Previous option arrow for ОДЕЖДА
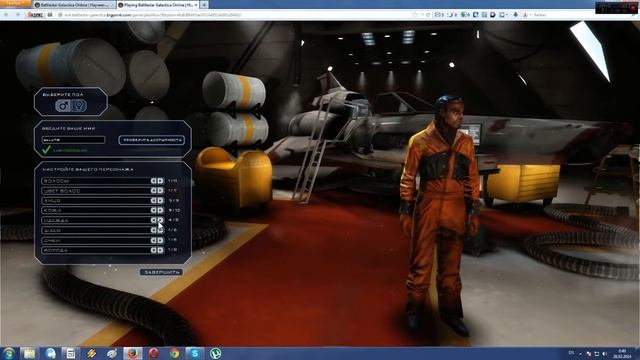 pyautogui.click(x=154, y=220)
